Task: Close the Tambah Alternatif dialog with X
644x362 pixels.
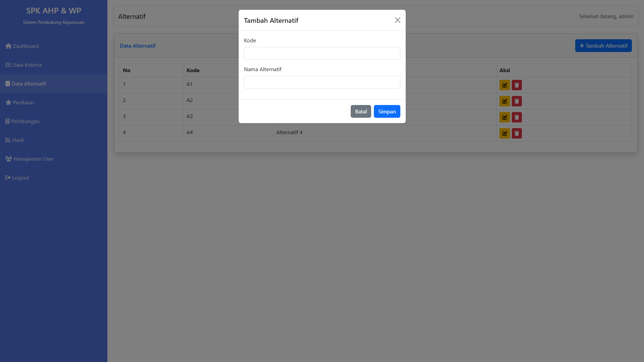Action: (x=398, y=20)
